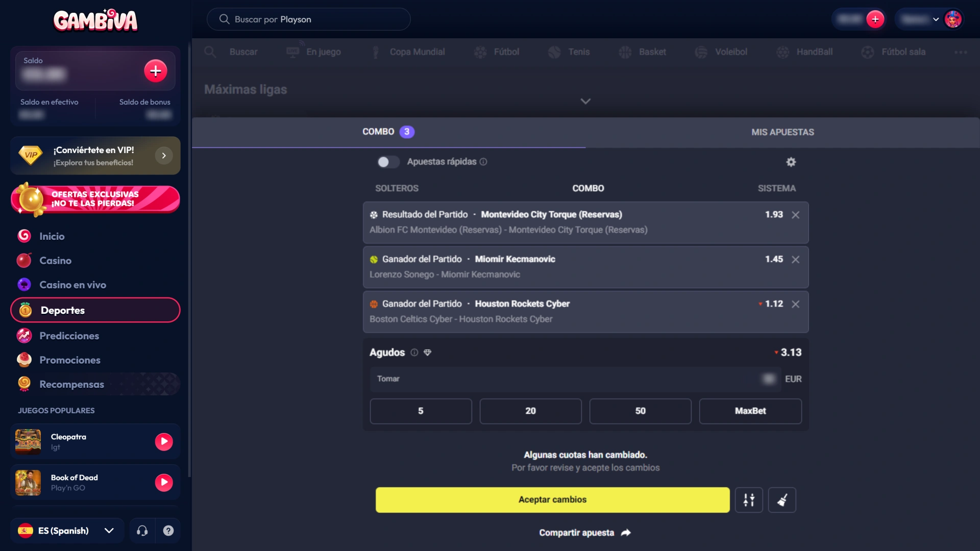
Task: Toggle Apuestas rápidas switch
Action: click(388, 162)
